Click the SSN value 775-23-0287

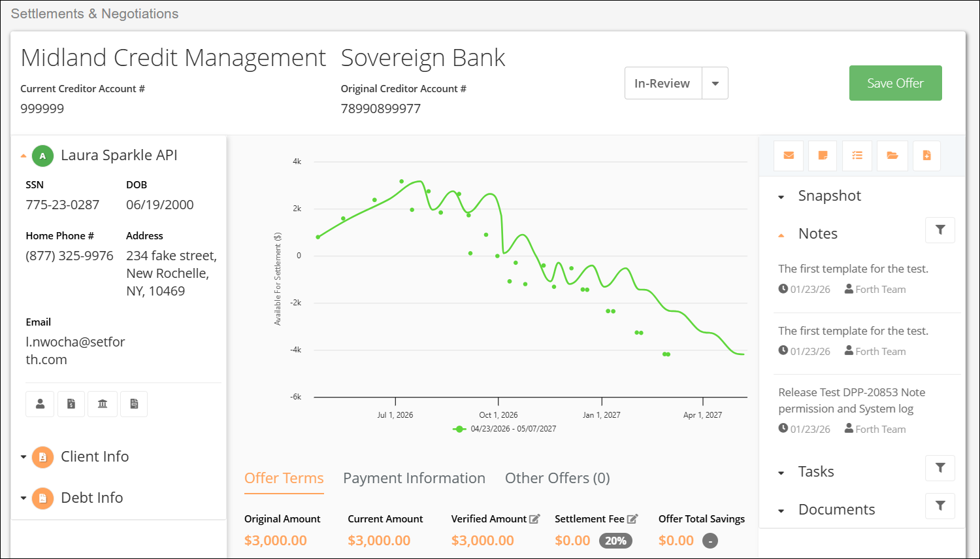pos(63,205)
